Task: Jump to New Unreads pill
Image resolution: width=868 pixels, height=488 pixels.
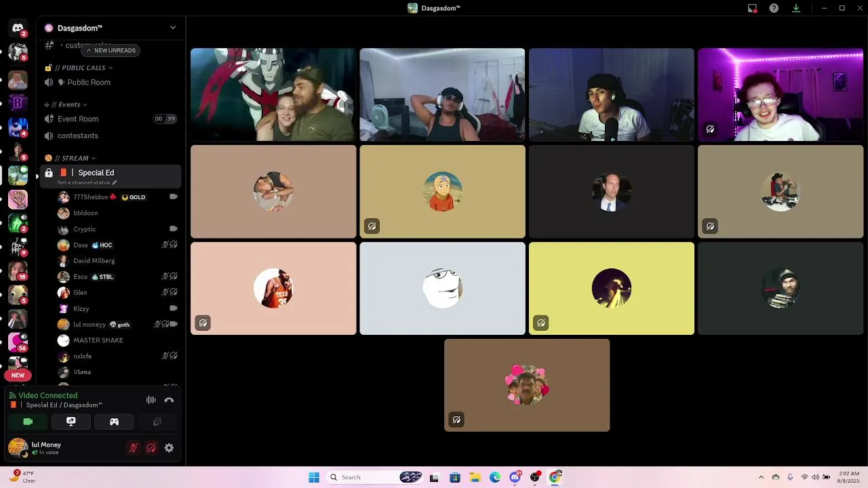Action: 111,50
